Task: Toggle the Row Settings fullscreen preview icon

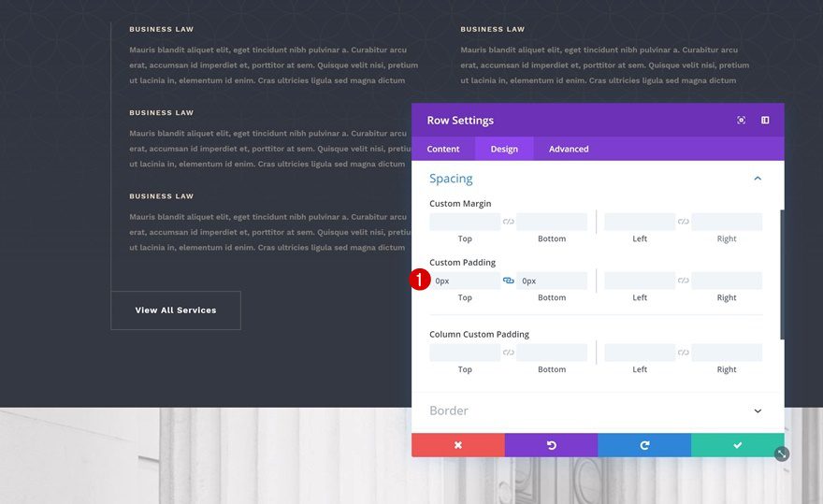Action: 741,121
